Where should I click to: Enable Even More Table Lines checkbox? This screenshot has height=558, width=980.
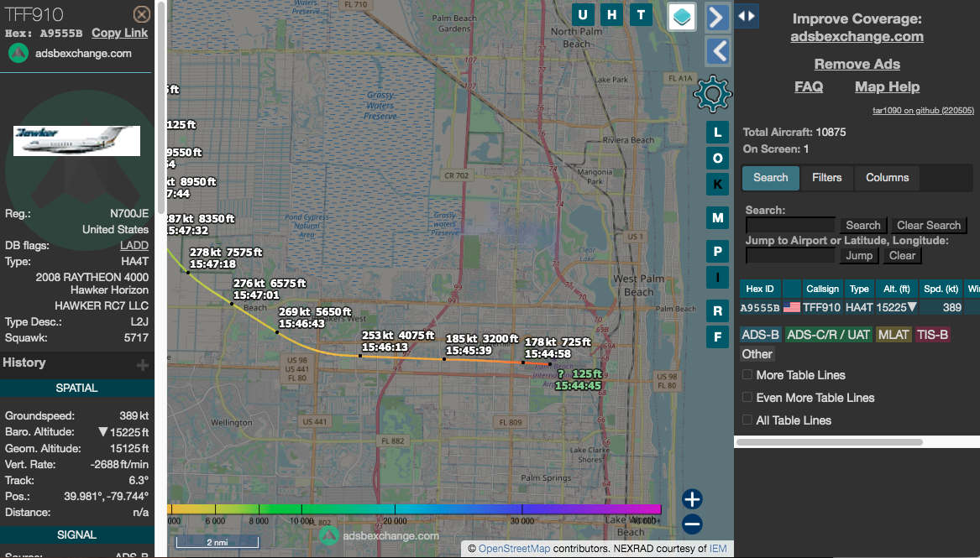[x=747, y=397]
